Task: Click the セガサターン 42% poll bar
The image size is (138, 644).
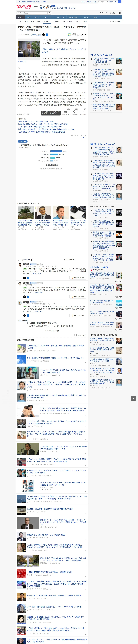Action: point(56,151)
